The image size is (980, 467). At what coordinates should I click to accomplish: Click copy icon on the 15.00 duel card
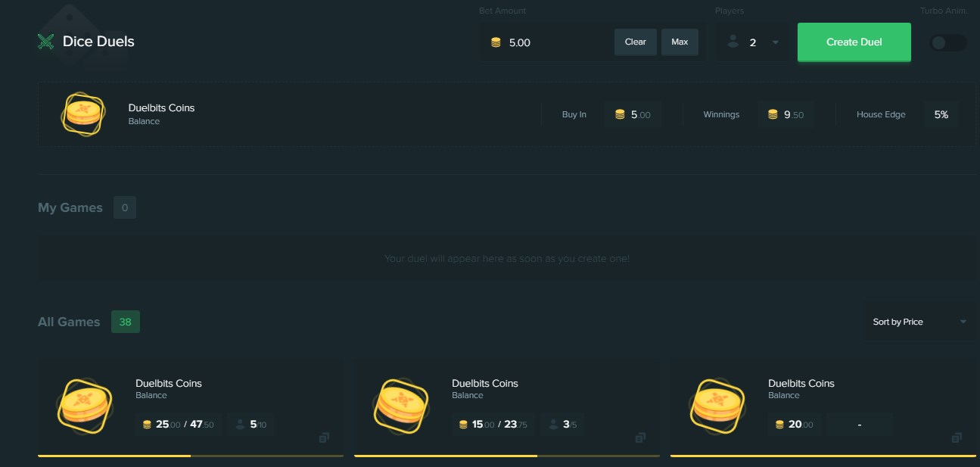pyautogui.click(x=640, y=437)
